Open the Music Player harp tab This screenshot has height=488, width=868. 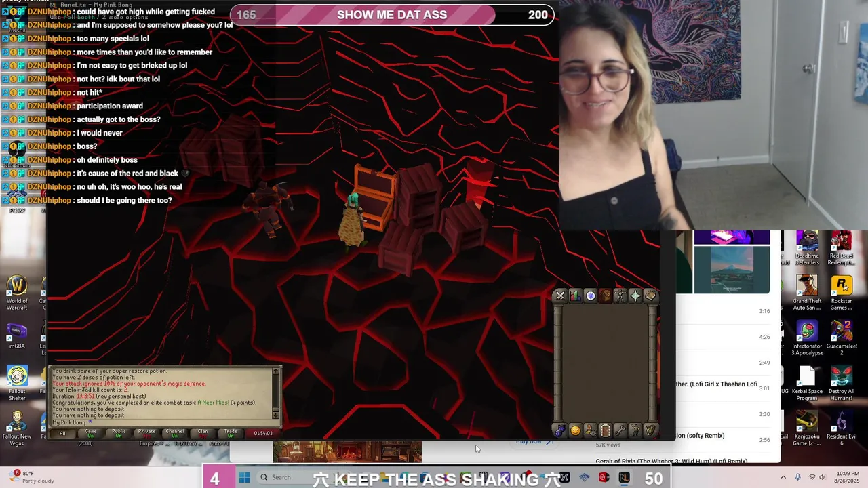650,430
